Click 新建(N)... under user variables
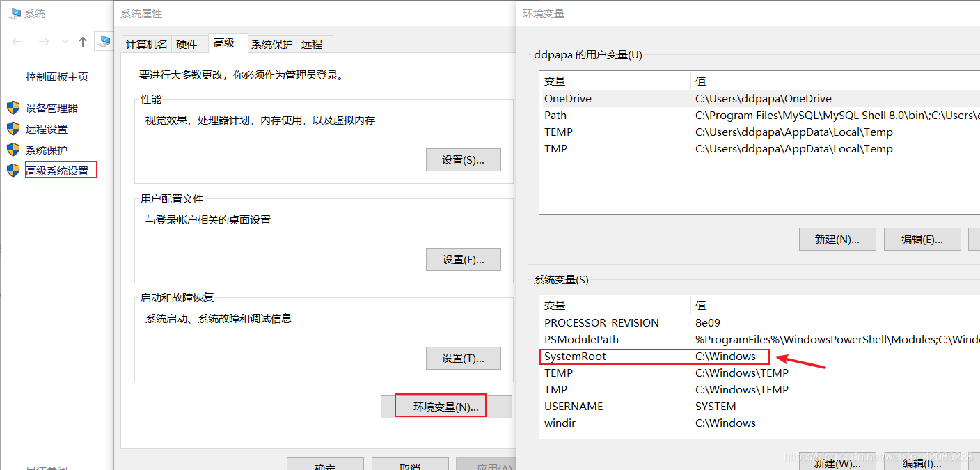Viewport: 980px width, 470px height. (837, 239)
